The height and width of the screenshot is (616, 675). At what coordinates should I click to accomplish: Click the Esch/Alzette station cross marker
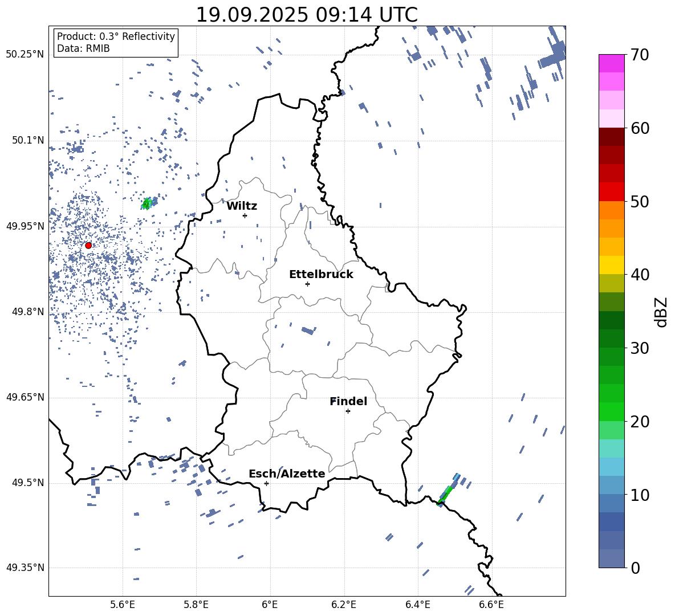(x=266, y=483)
